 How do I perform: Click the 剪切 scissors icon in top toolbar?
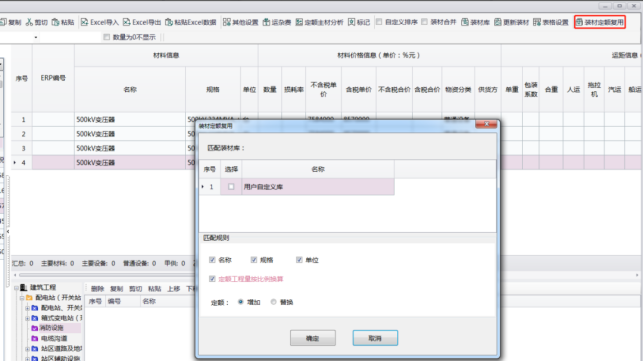pyautogui.click(x=29, y=22)
